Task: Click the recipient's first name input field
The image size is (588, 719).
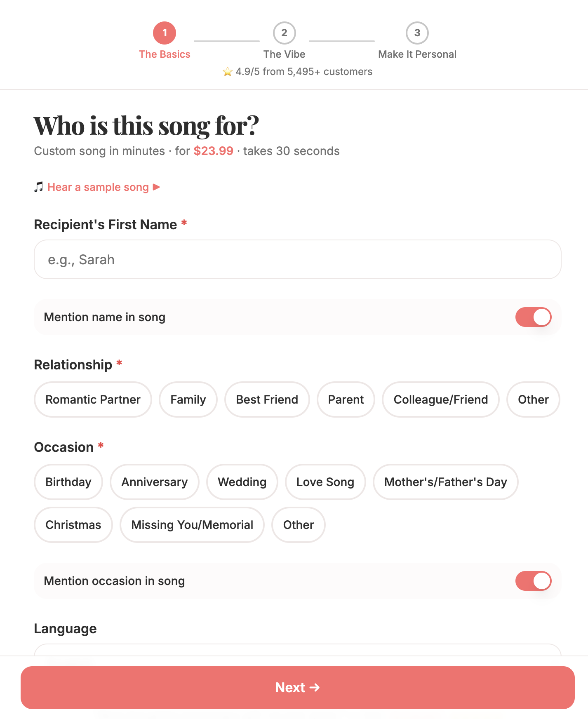Action: pyautogui.click(x=297, y=259)
